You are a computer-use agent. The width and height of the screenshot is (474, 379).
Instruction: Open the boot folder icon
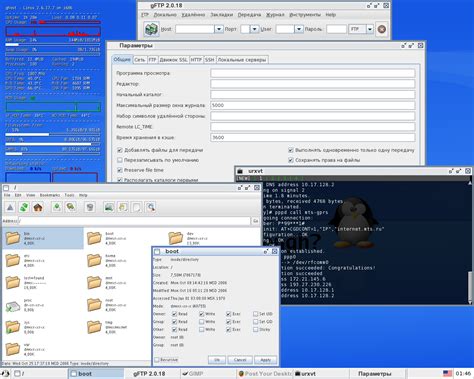(94, 238)
